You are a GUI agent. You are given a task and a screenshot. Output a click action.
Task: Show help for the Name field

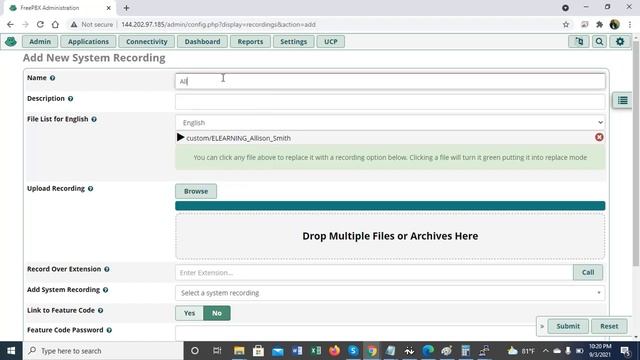[x=52, y=78]
